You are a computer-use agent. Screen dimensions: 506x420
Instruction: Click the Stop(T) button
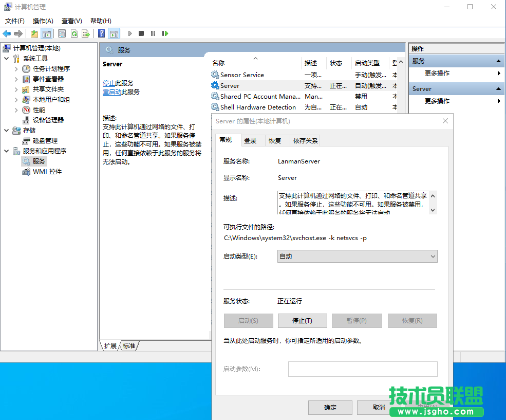tap(302, 321)
